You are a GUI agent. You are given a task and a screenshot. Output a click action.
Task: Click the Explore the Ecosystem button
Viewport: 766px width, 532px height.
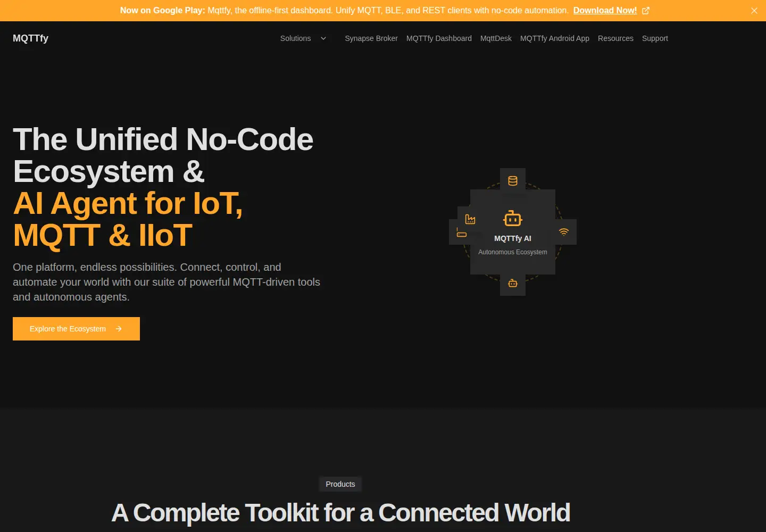[76, 329]
